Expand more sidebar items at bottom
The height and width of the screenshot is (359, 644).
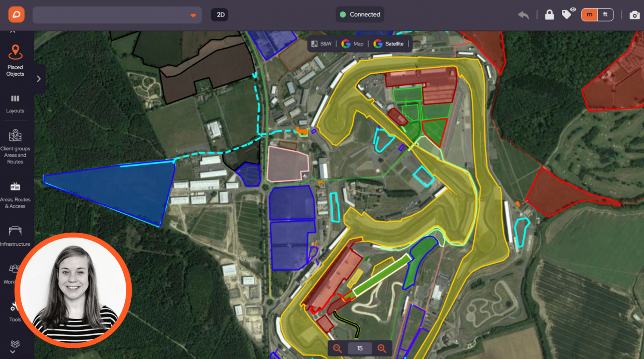click(13, 352)
